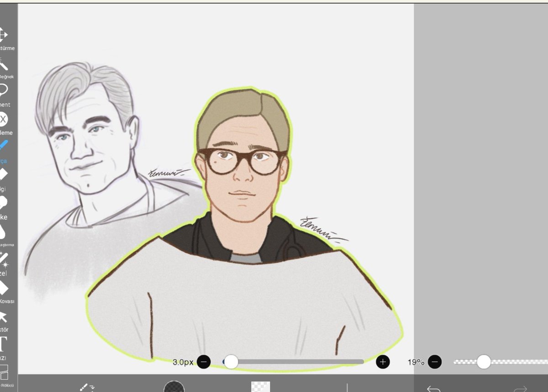
Task: Open the current color circle in bottom bar
Action: pyautogui.click(x=174, y=387)
